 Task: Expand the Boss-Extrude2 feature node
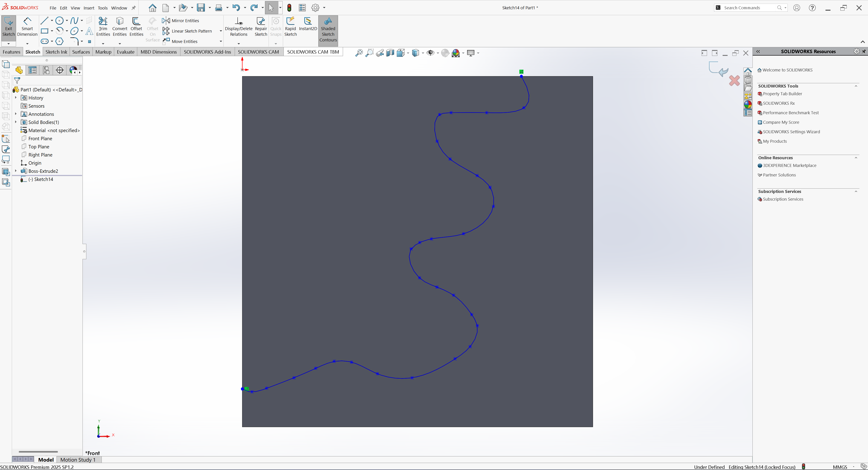[x=16, y=171]
